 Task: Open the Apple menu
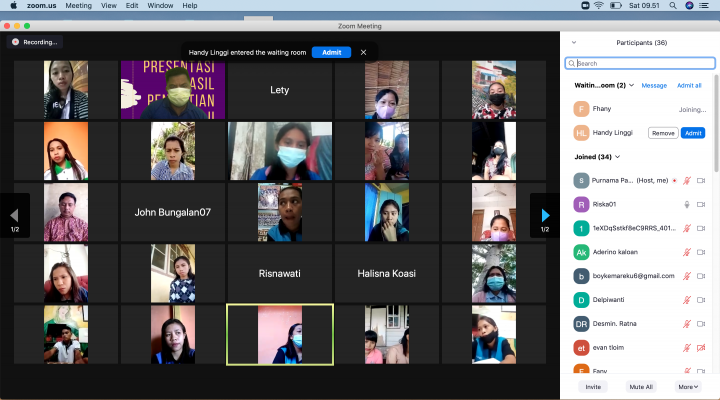click(14, 6)
